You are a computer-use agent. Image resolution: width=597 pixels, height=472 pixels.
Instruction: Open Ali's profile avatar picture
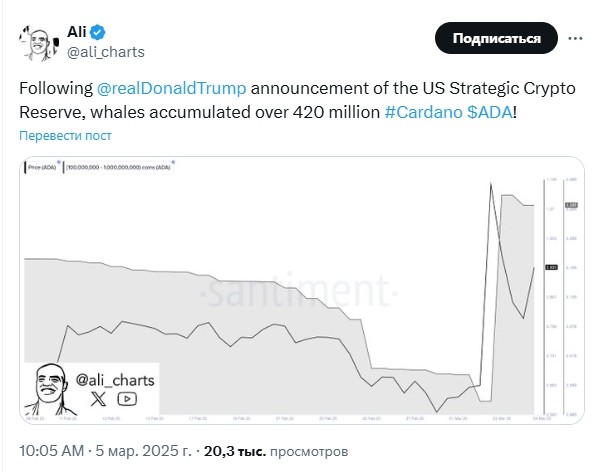point(39,42)
